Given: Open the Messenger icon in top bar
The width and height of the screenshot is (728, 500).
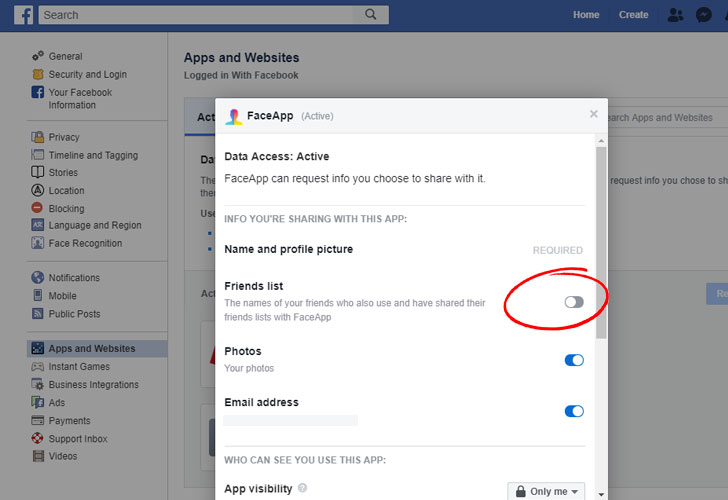Looking at the screenshot, I should pyautogui.click(x=704, y=15).
